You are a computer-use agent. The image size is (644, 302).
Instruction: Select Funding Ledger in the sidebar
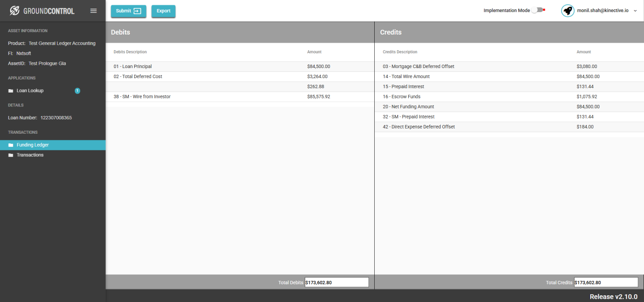point(53,145)
